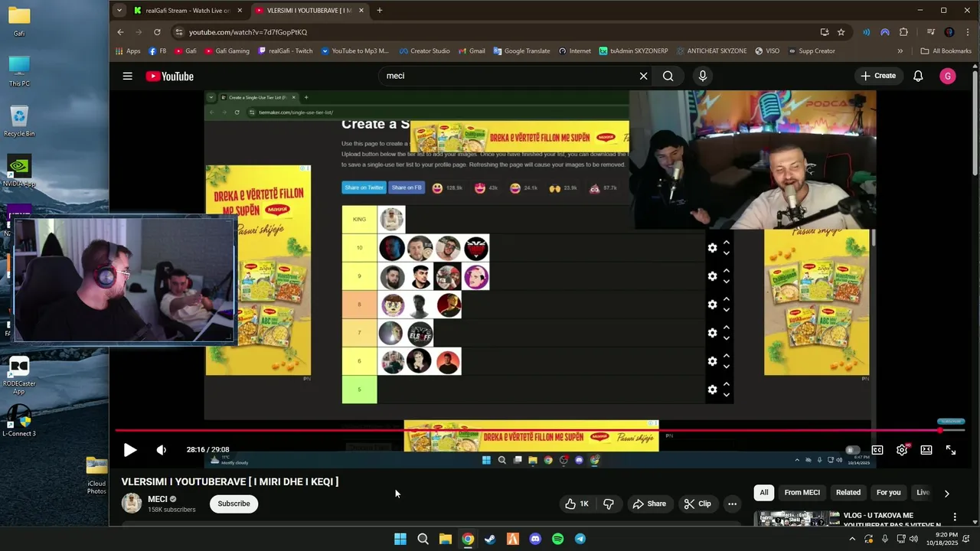980x551 pixels.
Task: Open the MECI channel avatar
Action: pos(132,503)
